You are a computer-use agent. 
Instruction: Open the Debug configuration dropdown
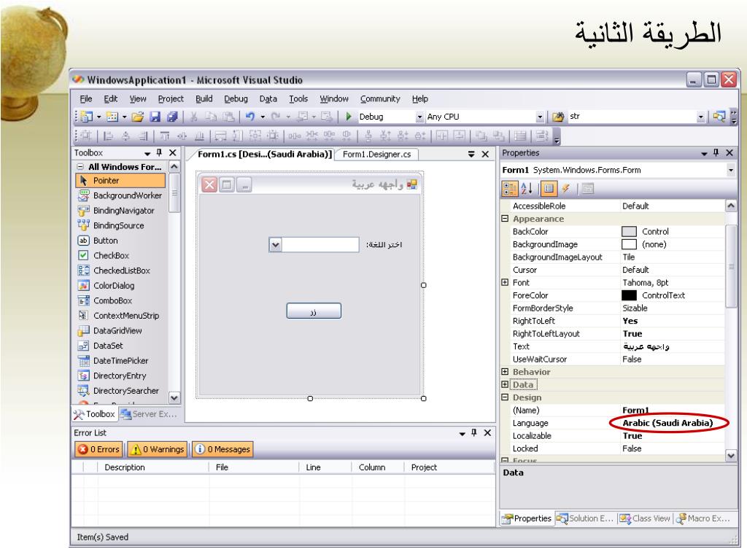[x=419, y=117]
